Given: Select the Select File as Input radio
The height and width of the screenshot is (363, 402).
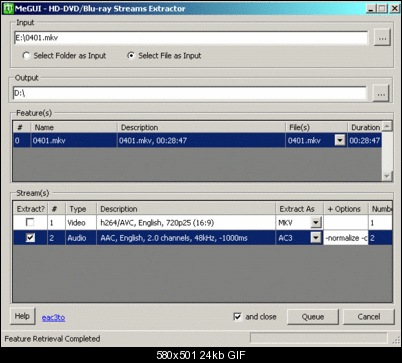Looking at the screenshot, I should click(x=131, y=56).
